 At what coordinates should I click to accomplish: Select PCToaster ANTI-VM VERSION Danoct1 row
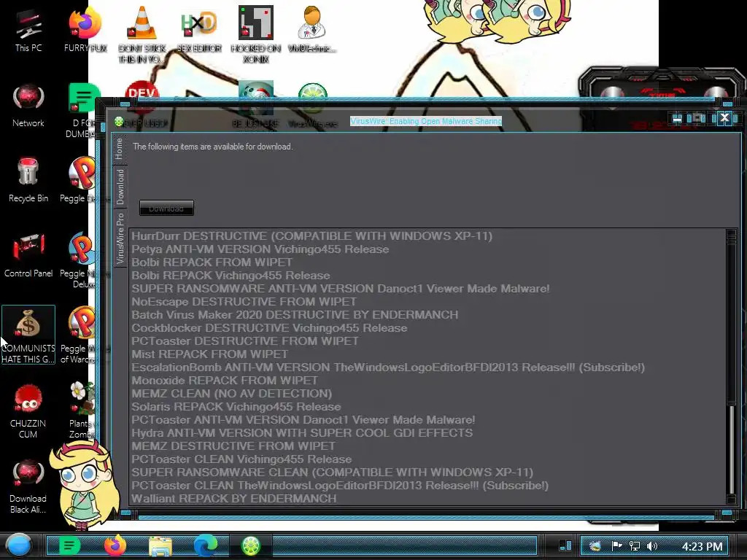pos(427,420)
